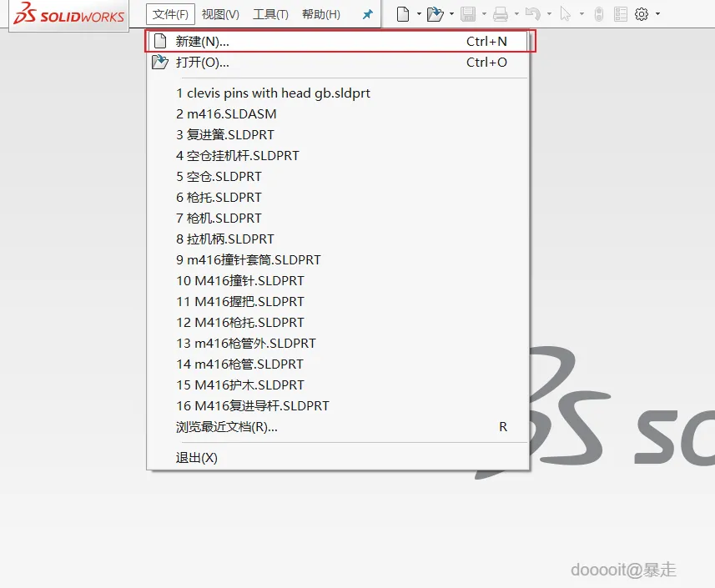This screenshot has width=715, height=588.
Task: Open the 工具(T) menu
Action: click(x=270, y=14)
